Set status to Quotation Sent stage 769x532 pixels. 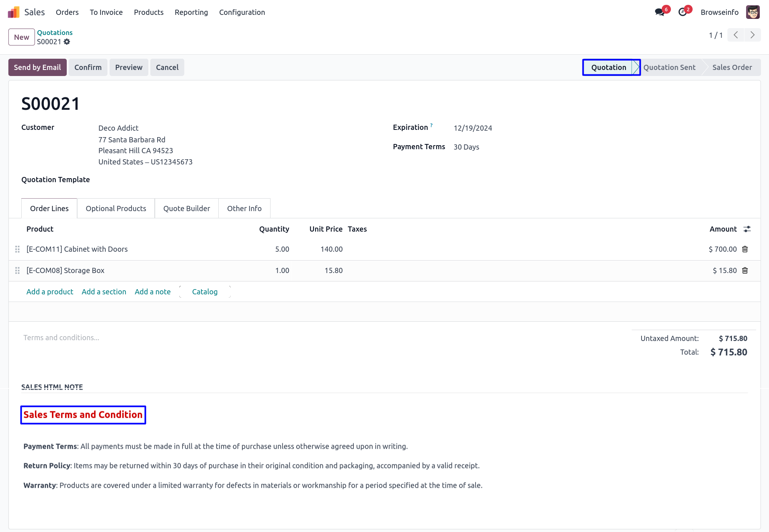point(669,68)
